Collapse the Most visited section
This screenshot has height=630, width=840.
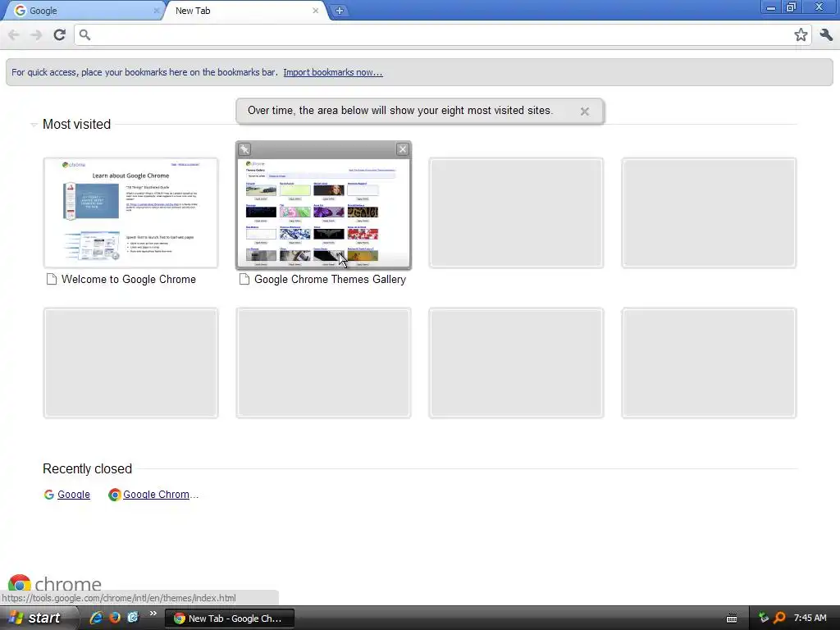[34, 125]
